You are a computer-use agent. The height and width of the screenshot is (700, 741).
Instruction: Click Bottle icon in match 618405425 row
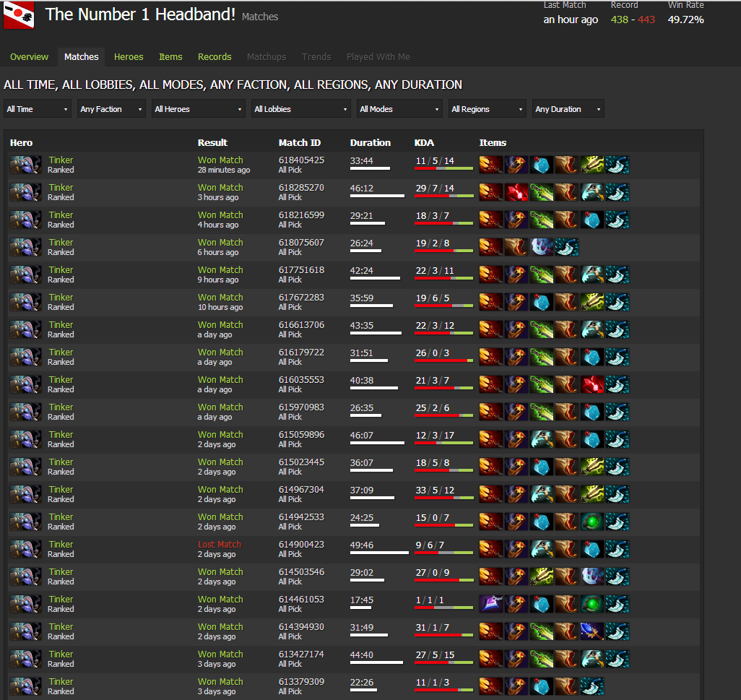[x=542, y=165]
